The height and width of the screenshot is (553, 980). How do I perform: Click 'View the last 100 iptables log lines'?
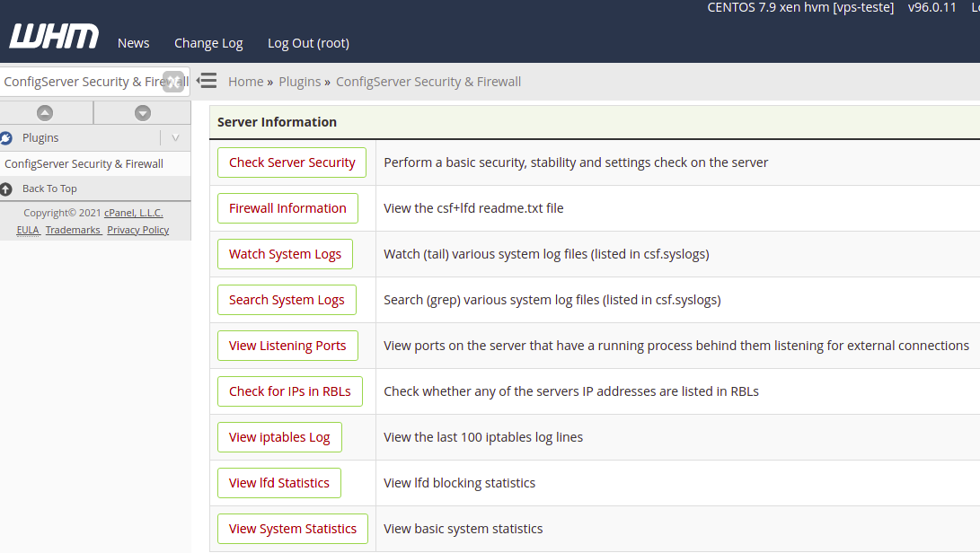[x=483, y=437]
